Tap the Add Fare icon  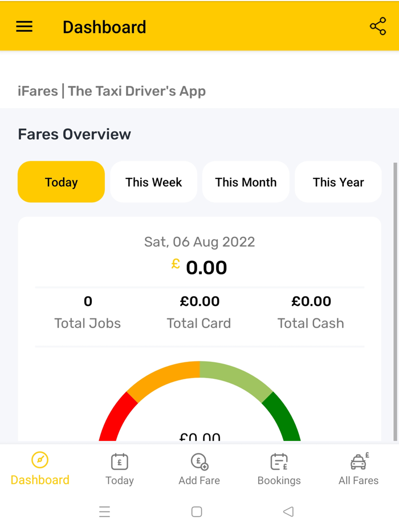click(x=199, y=463)
